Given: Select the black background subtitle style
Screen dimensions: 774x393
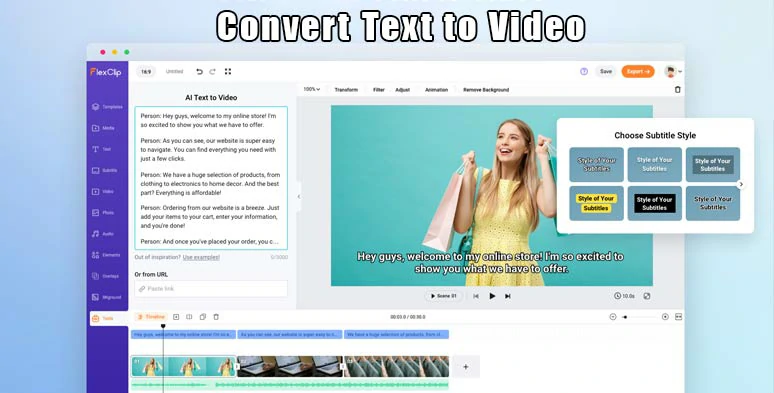Looking at the screenshot, I should (655, 203).
